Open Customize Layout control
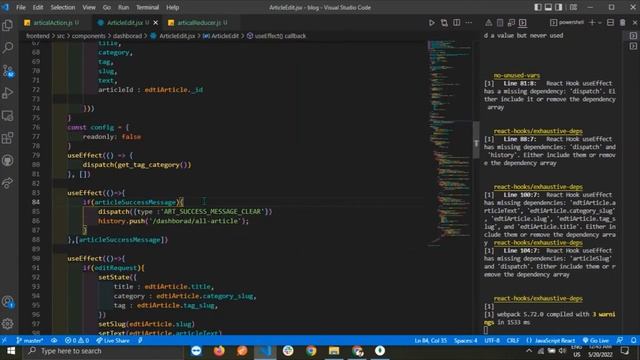This screenshot has width=640, height=360. (573, 7)
